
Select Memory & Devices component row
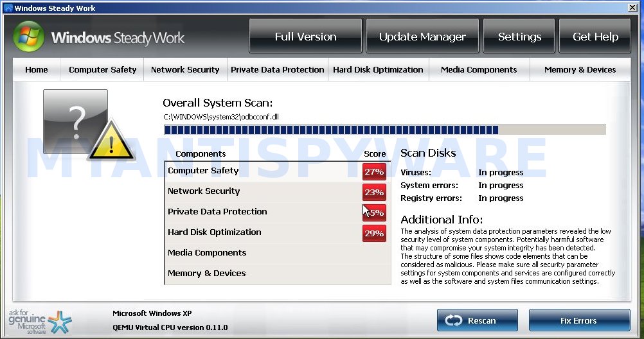click(278, 274)
